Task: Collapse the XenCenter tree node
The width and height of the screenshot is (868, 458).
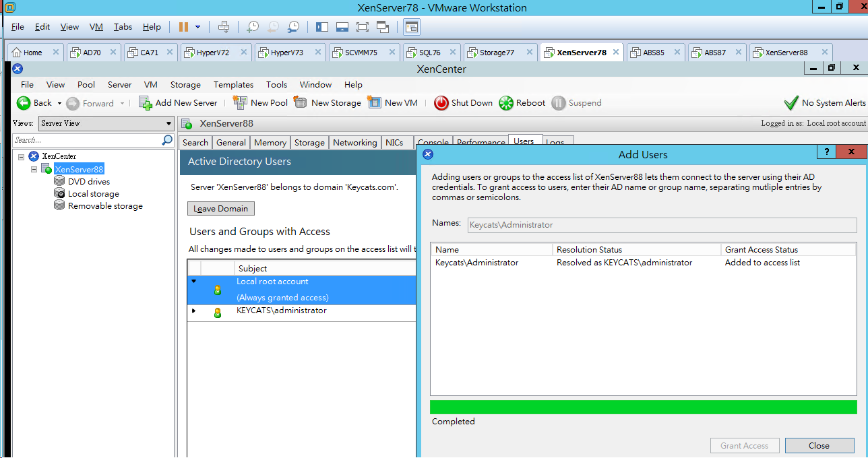Action: tap(22, 156)
